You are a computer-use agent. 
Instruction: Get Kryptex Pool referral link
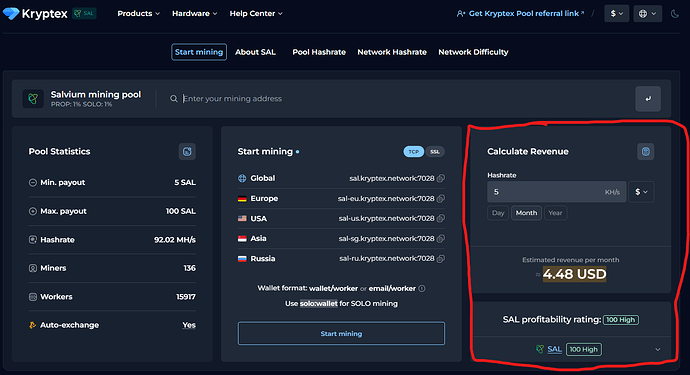pos(521,14)
